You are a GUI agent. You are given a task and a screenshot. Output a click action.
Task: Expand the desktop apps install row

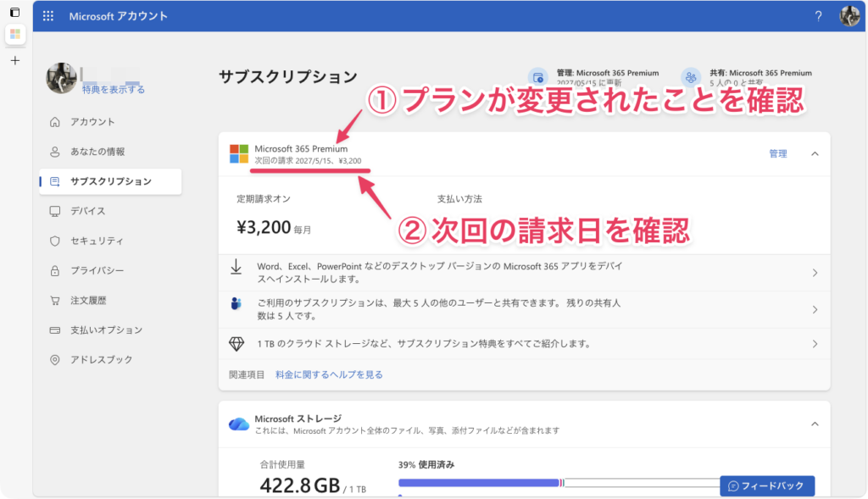(x=815, y=273)
